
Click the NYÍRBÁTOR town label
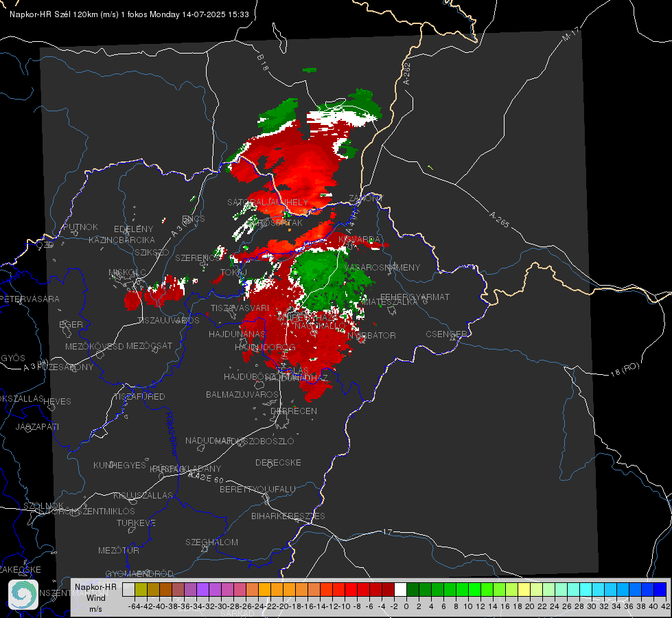click(371, 335)
